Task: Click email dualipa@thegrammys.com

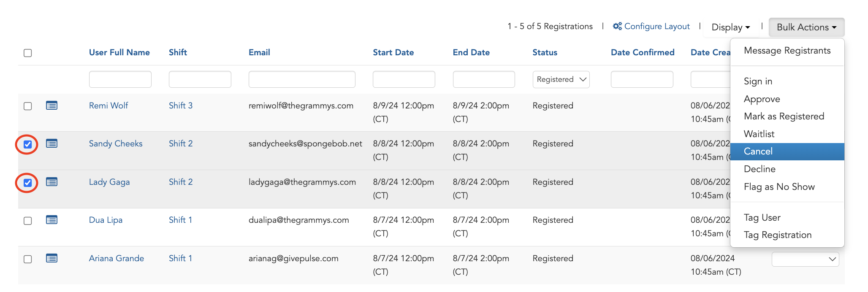Action: pyautogui.click(x=299, y=220)
